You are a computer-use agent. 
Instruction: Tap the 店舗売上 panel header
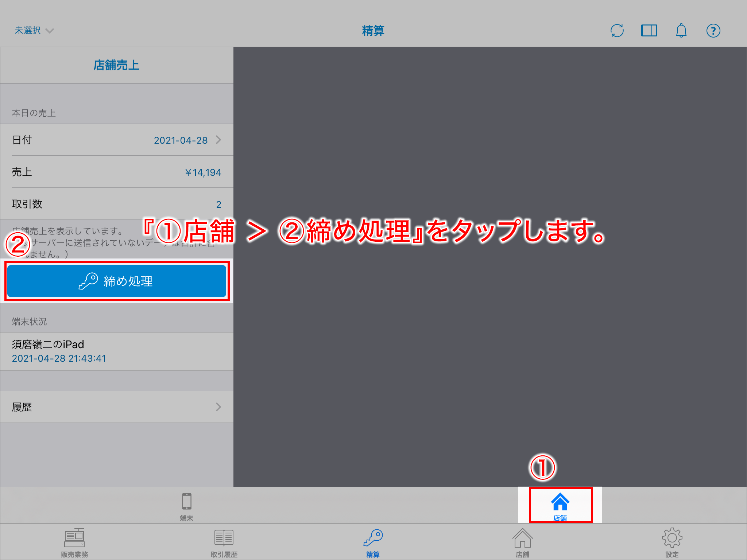pyautogui.click(x=117, y=65)
